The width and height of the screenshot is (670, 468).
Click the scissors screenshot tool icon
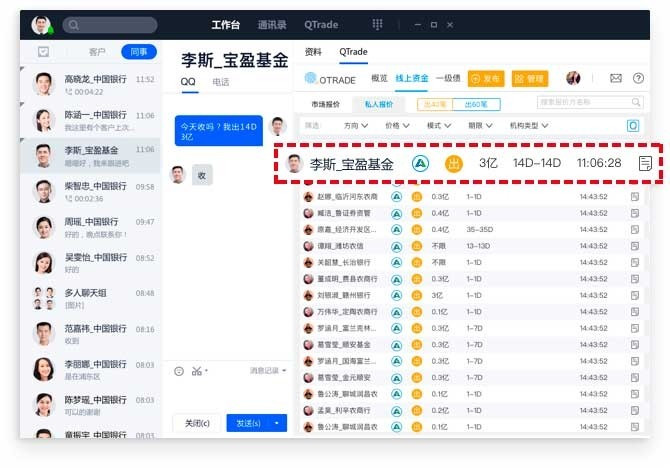coord(196,371)
